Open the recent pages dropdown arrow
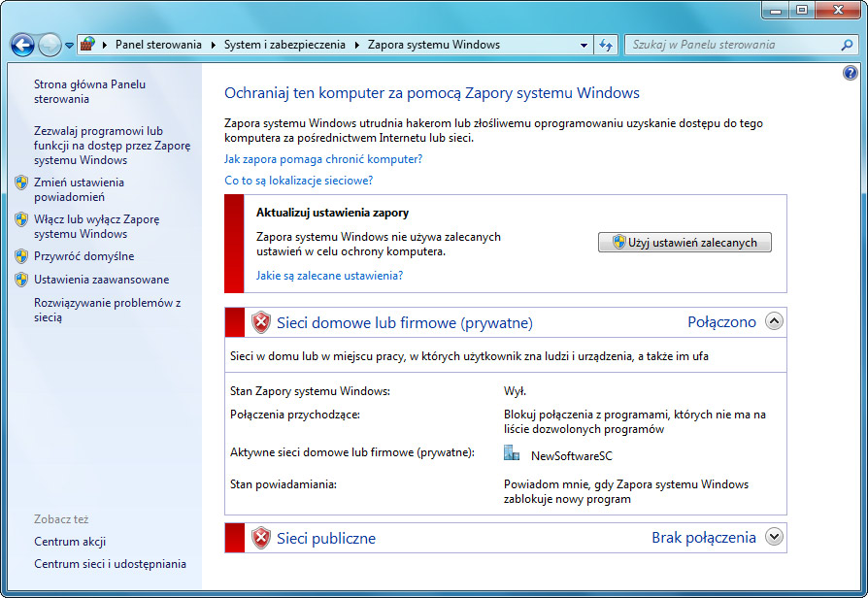The width and height of the screenshot is (868, 598). [69, 46]
